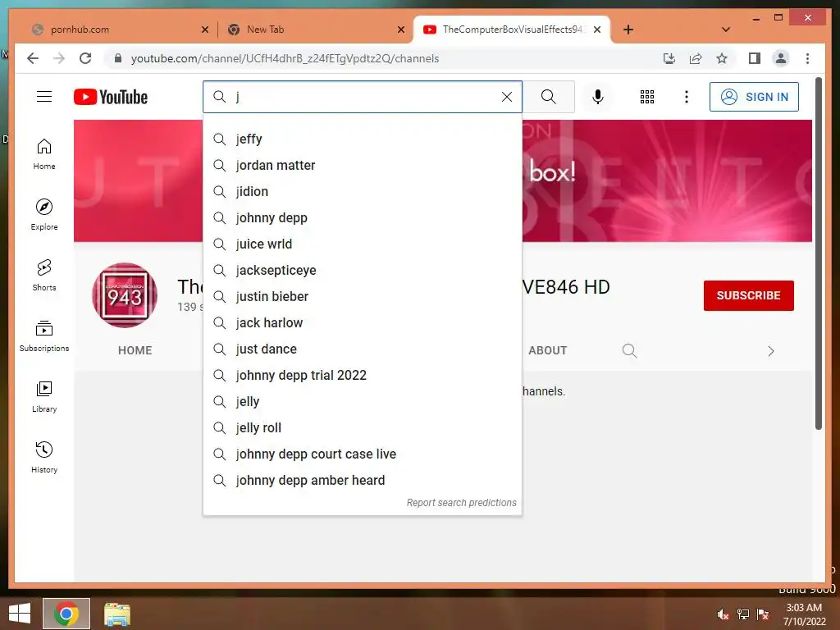The width and height of the screenshot is (840, 630).
Task: Choose the plain "jelly" suggestion
Action: point(362,402)
